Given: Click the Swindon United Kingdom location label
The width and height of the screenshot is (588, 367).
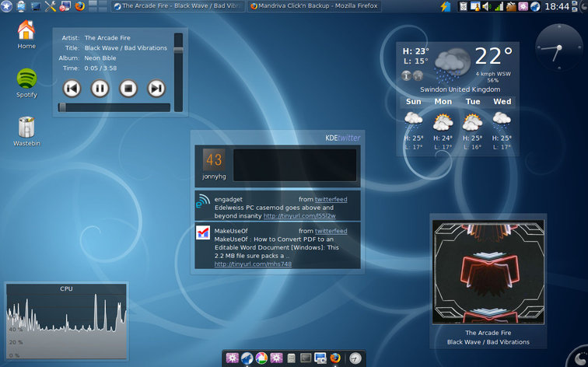Looking at the screenshot, I should (460, 89).
